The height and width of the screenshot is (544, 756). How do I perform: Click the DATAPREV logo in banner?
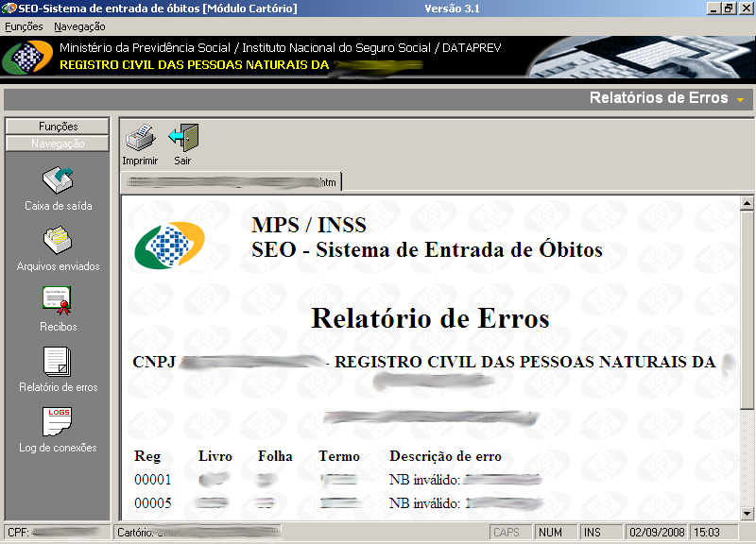[27, 57]
